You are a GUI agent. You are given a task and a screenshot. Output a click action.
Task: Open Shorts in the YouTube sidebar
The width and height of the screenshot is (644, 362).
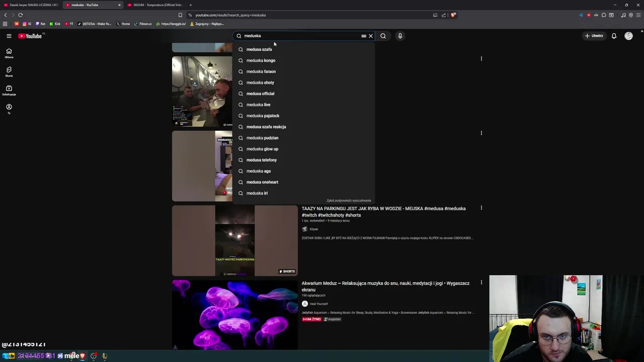tap(9, 72)
